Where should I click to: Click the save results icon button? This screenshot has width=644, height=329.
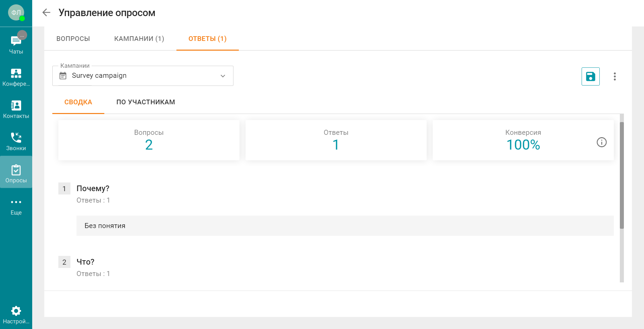590,76
